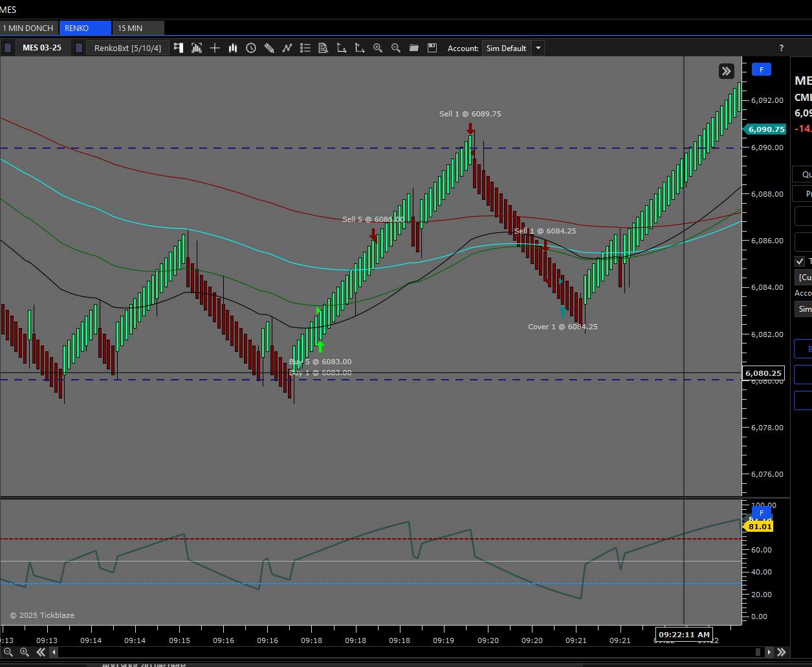The width and height of the screenshot is (812, 667).
Task: Save the chart using the floppy disk icon
Action: click(432, 48)
